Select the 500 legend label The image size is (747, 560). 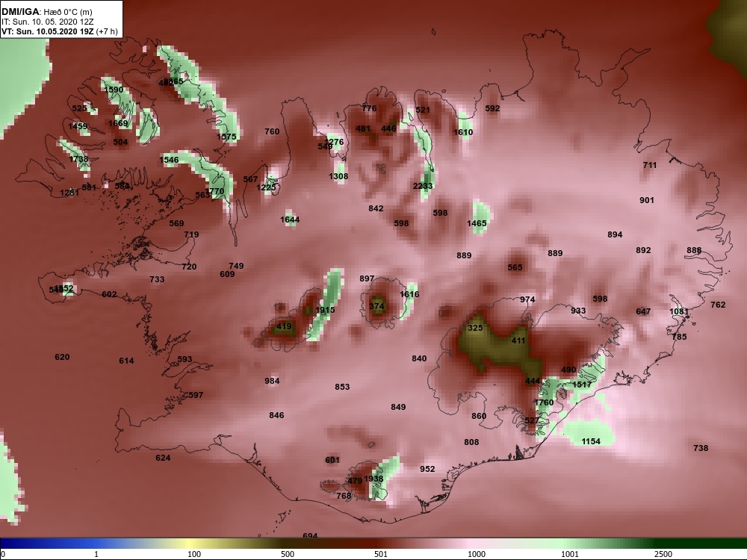point(288,554)
